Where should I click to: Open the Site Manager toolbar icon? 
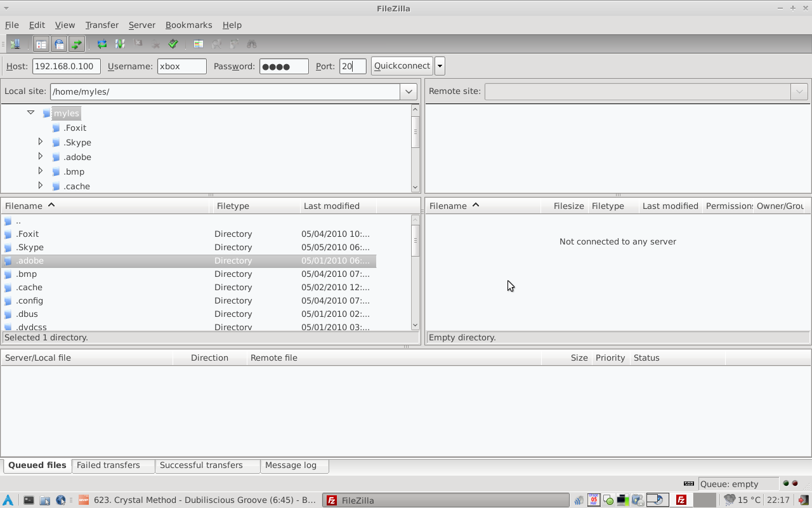(15, 44)
